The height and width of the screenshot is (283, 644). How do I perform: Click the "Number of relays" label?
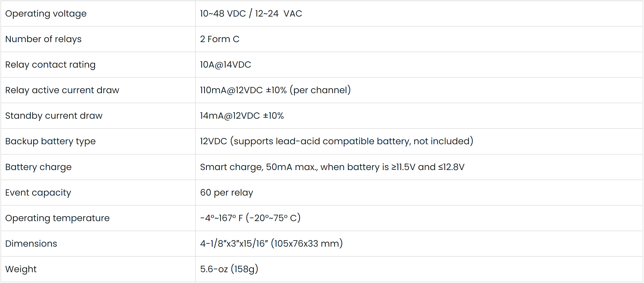pyautogui.click(x=43, y=39)
